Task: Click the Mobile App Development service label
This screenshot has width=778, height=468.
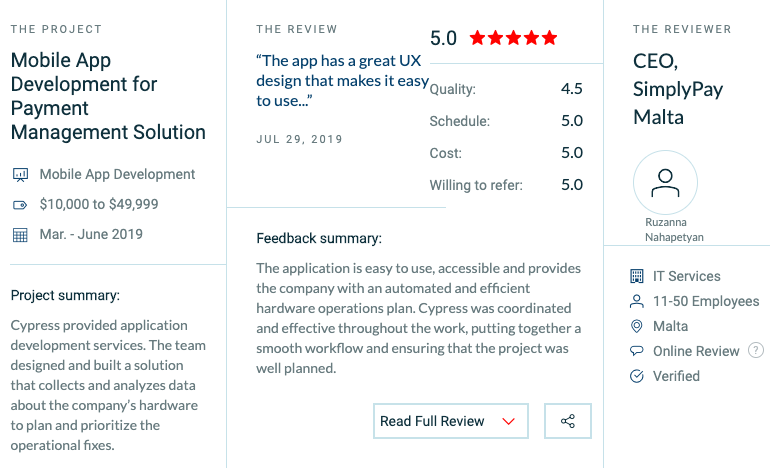Action: tap(117, 174)
